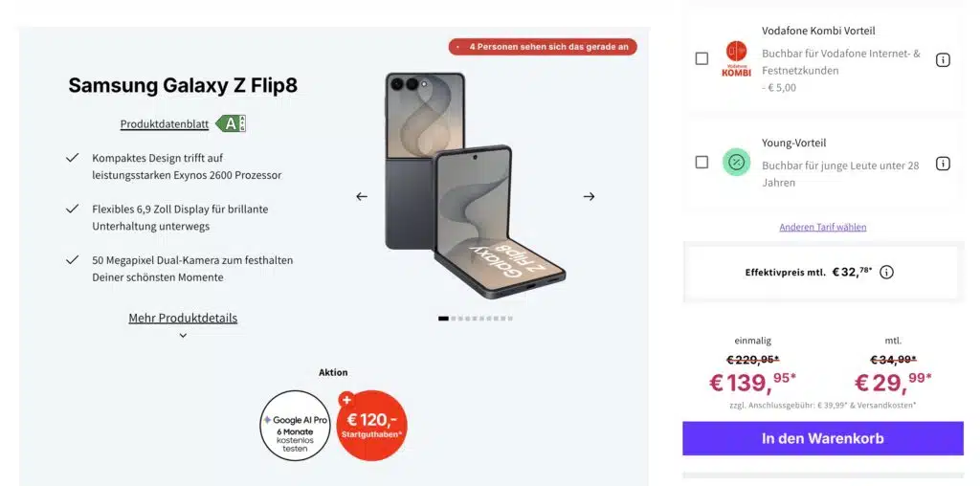
Task: Click chevron below Mehr Produktdetails
Action: click(183, 336)
